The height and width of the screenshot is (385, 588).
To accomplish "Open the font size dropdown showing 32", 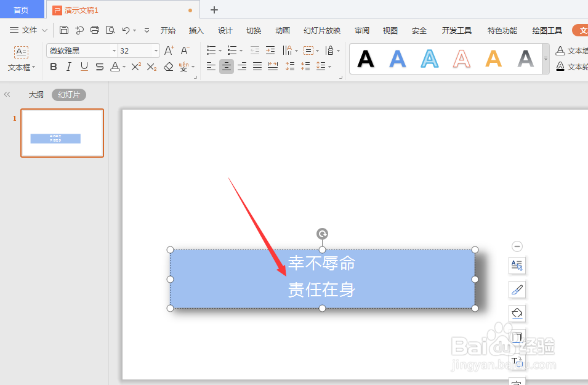I will point(156,51).
